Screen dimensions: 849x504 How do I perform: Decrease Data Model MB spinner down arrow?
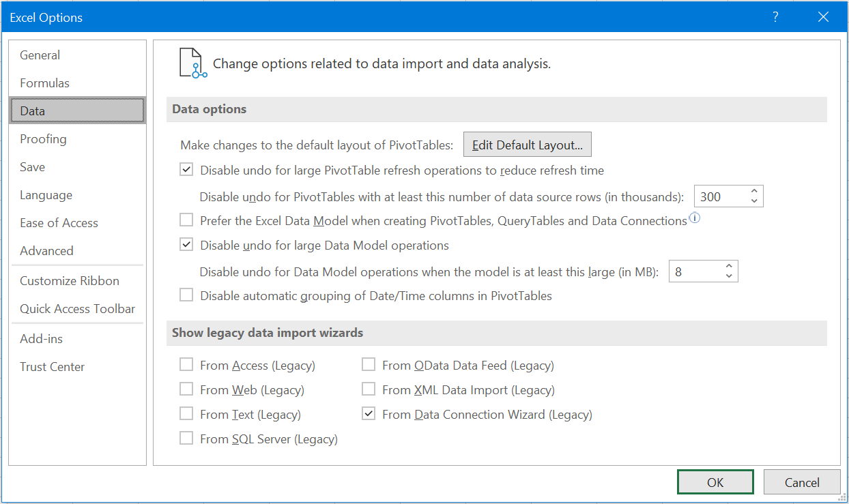pos(729,276)
